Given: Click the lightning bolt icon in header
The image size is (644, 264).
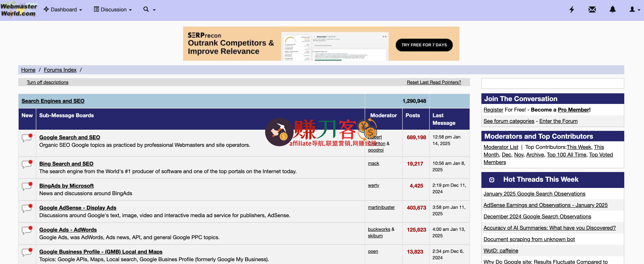Looking at the screenshot, I should point(572,9).
